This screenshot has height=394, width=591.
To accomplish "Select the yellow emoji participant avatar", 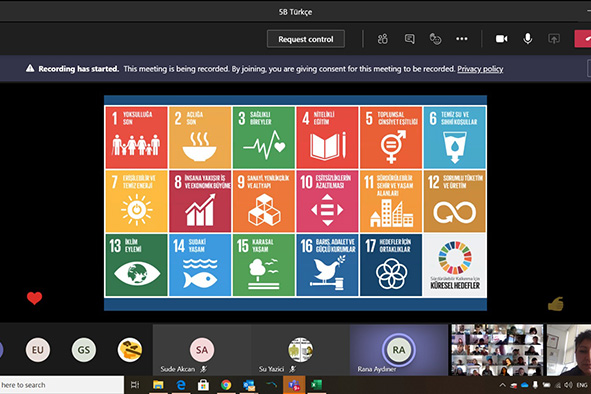I will coord(130,350).
